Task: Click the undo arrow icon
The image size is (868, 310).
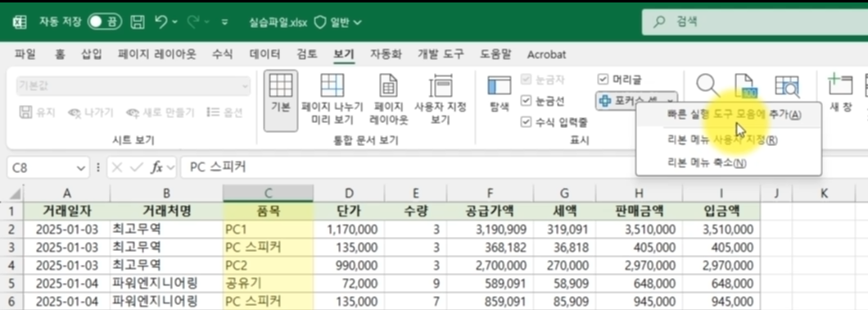Action: pyautogui.click(x=161, y=22)
